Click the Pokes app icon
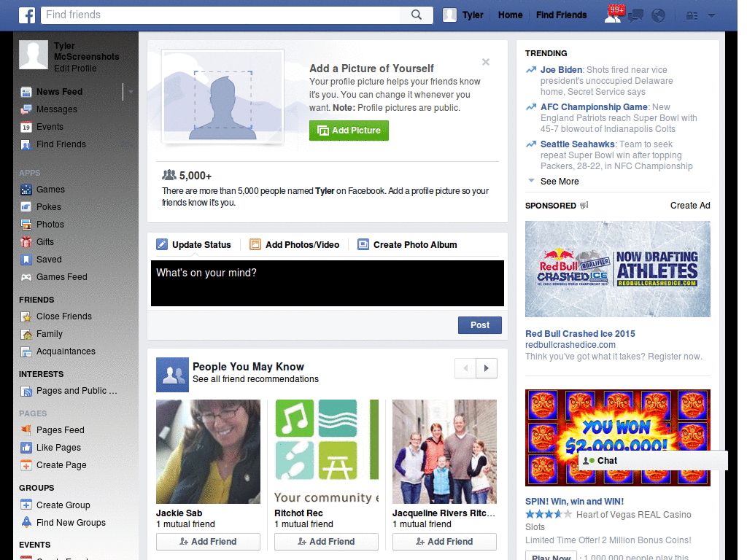747x560 pixels. [26, 207]
